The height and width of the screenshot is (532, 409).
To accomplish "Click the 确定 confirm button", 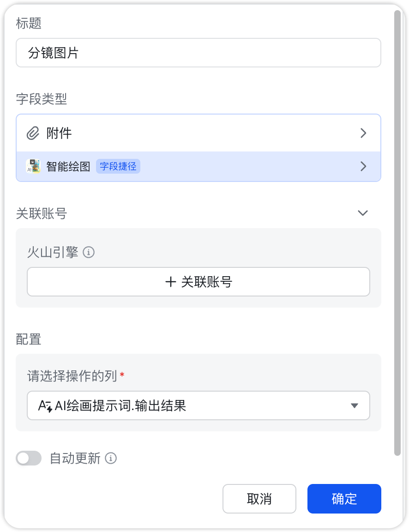I will point(344,499).
